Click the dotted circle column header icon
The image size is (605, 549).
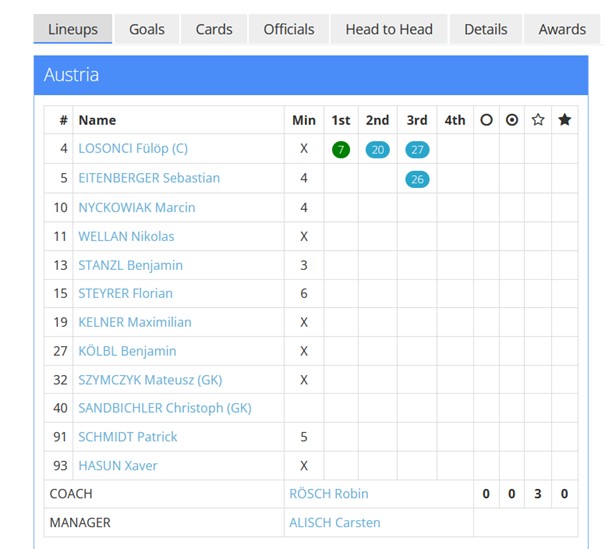point(512,120)
